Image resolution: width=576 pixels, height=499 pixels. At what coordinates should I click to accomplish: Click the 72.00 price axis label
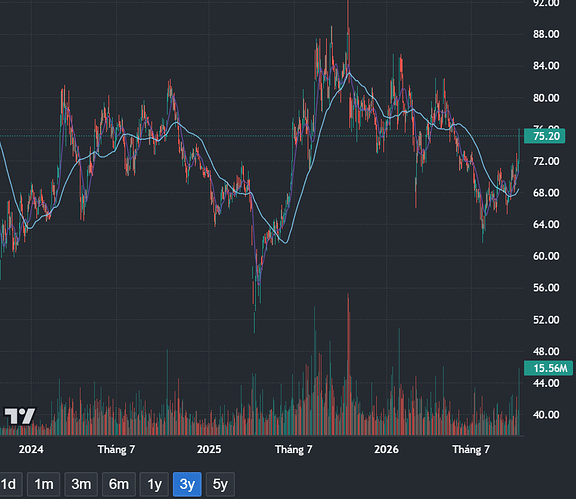[x=546, y=161]
